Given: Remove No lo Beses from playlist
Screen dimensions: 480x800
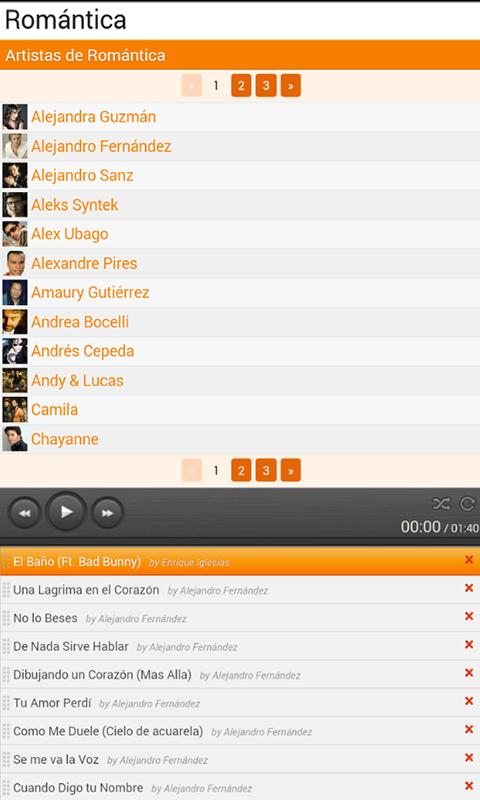Looking at the screenshot, I should [x=469, y=616].
